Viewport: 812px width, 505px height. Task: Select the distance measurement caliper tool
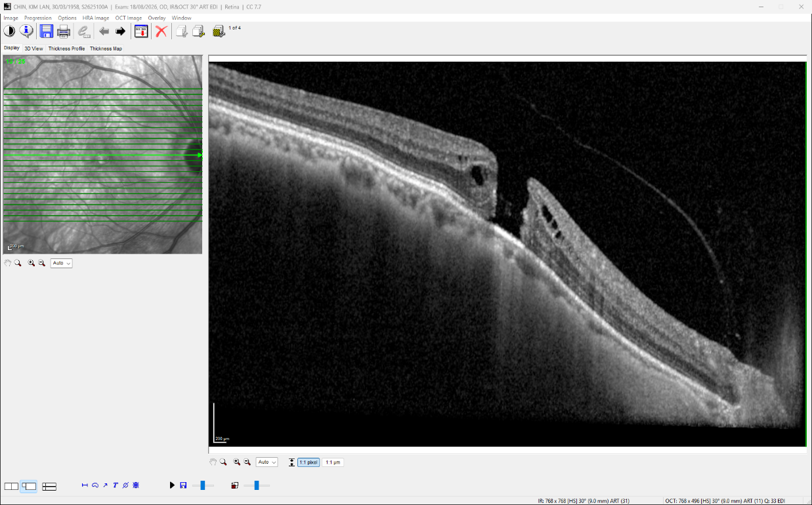tap(85, 485)
